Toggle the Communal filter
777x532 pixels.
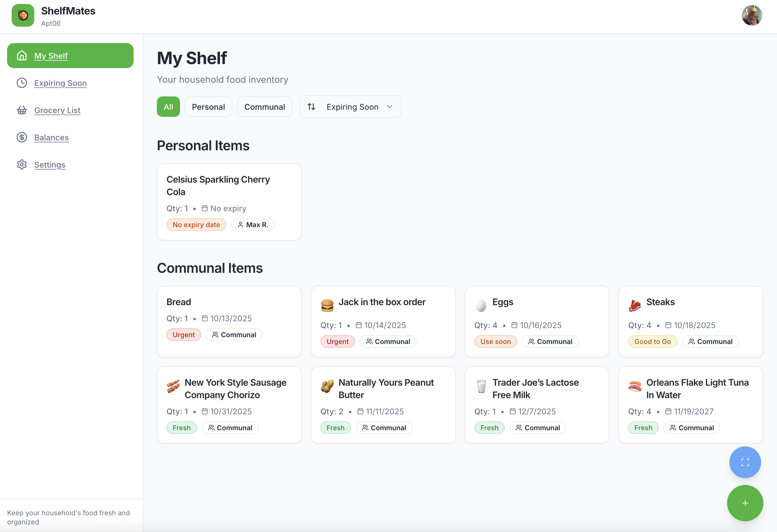coord(265,107)
